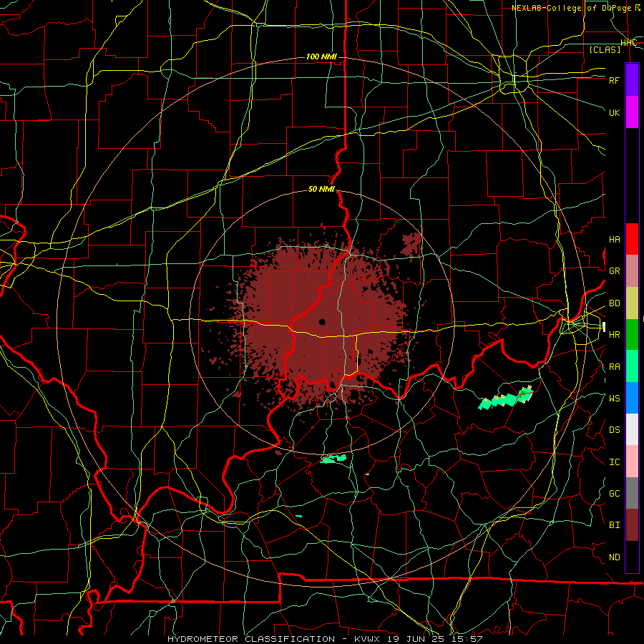
Task: Click the '100 NMI' range ring label
Action: (321, 57)
